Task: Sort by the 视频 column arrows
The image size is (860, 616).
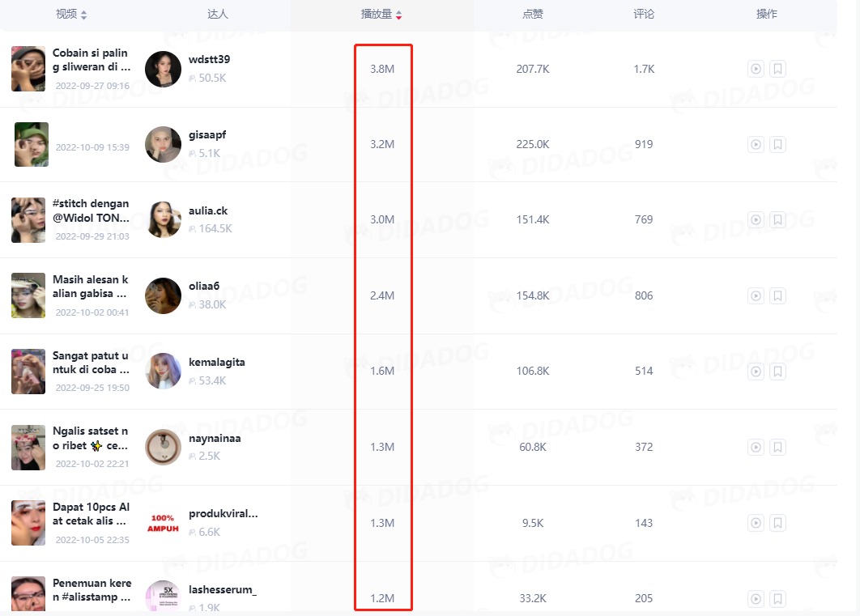Action: [84, 15]
